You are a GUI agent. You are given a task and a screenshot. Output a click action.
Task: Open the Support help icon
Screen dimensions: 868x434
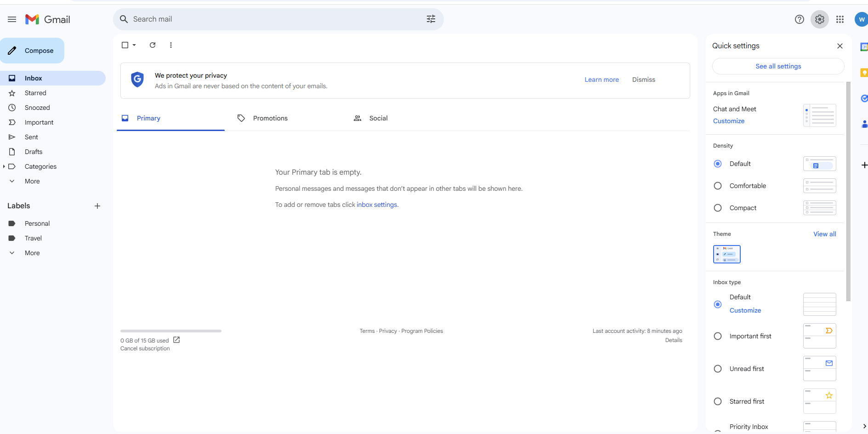pyautogui.click(x=800, y=19)
